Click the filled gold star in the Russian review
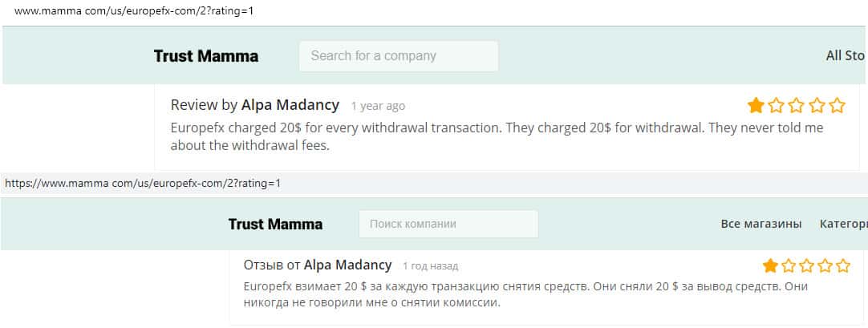This screenshot has height=328, width=868. pos(770,265)
